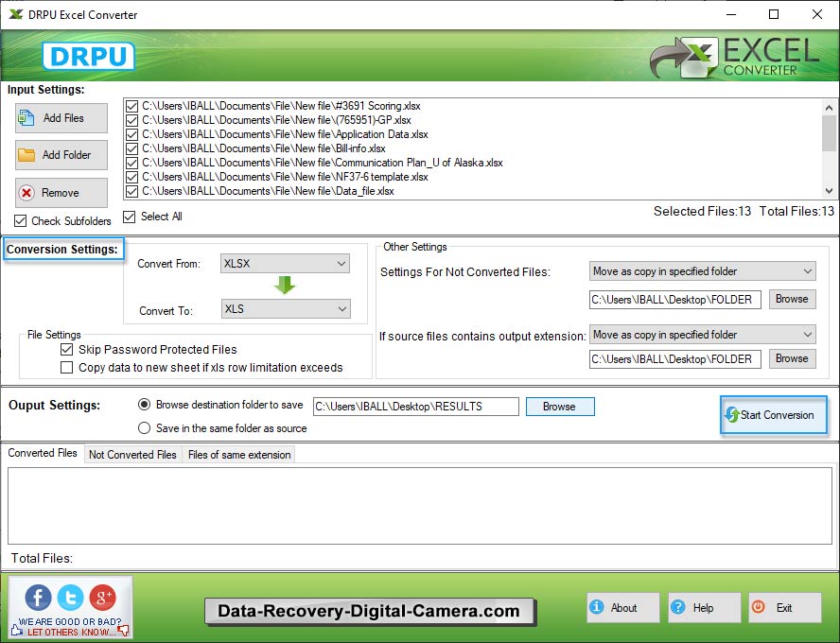Click the RESULTS destination path field
Screen dimensions: 840x643
(415, 407)
